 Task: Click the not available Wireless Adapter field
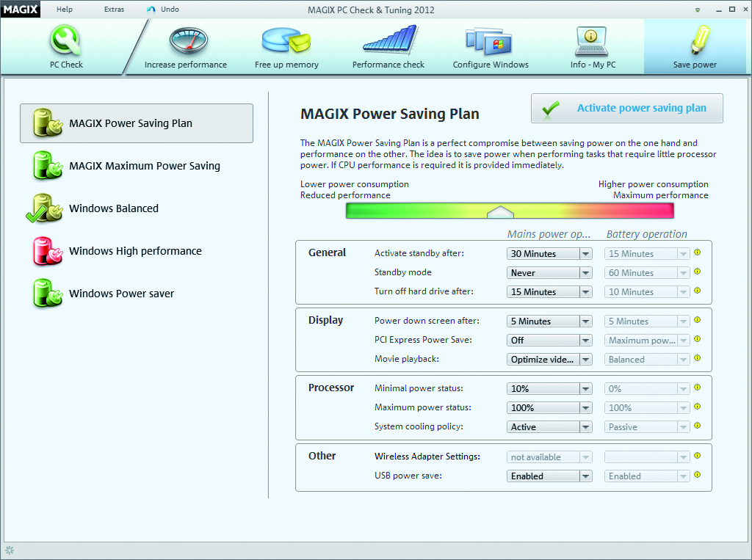549,457
